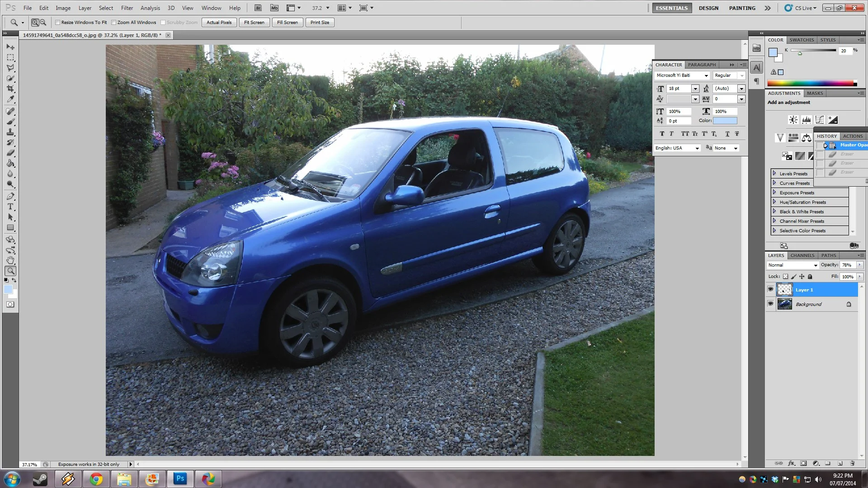This screenshot has height=488, width=868.
Task: Expand Levels Presets list
Action: pyautogui.click(x=774, y=173)
